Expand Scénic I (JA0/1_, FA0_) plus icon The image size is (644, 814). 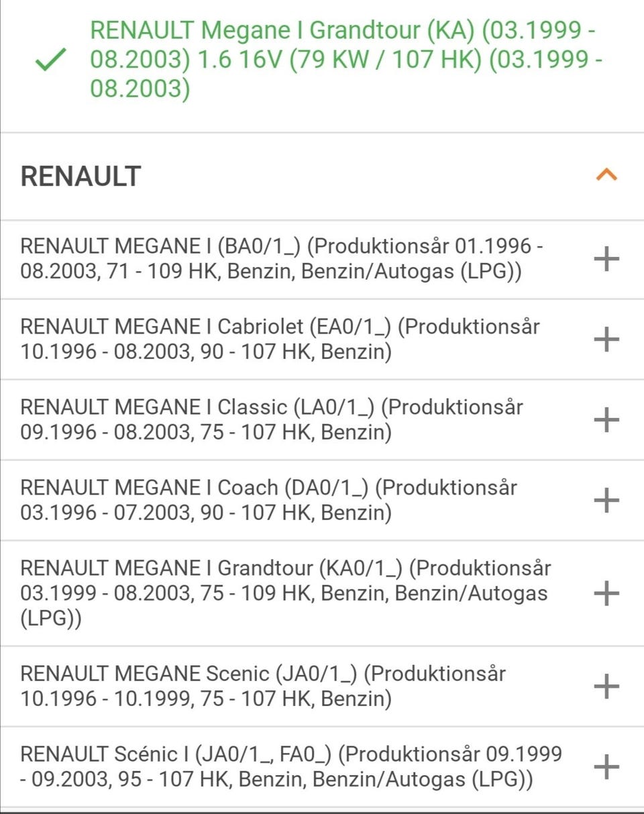606,767
